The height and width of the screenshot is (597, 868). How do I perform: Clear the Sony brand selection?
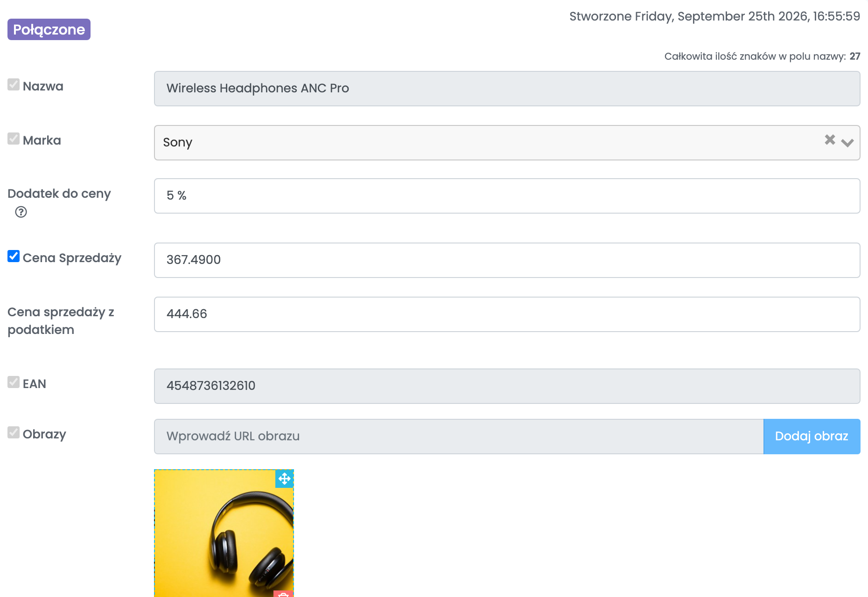[830, 139]
